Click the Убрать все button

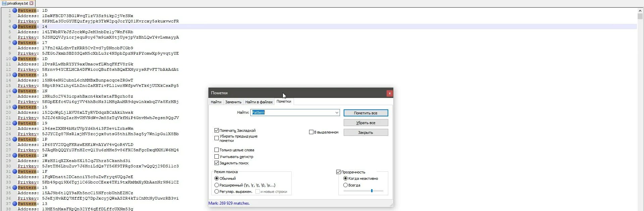click(x=366, y=123)
